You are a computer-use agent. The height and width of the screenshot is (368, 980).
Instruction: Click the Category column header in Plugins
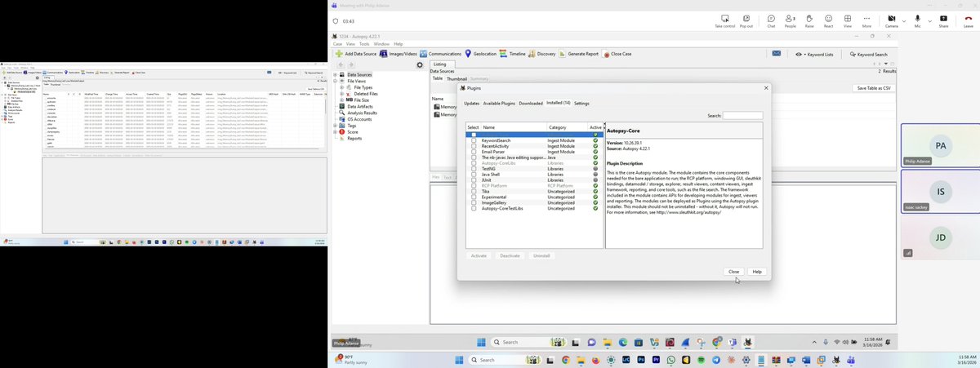pyautogui.click(x=567, y=127)
